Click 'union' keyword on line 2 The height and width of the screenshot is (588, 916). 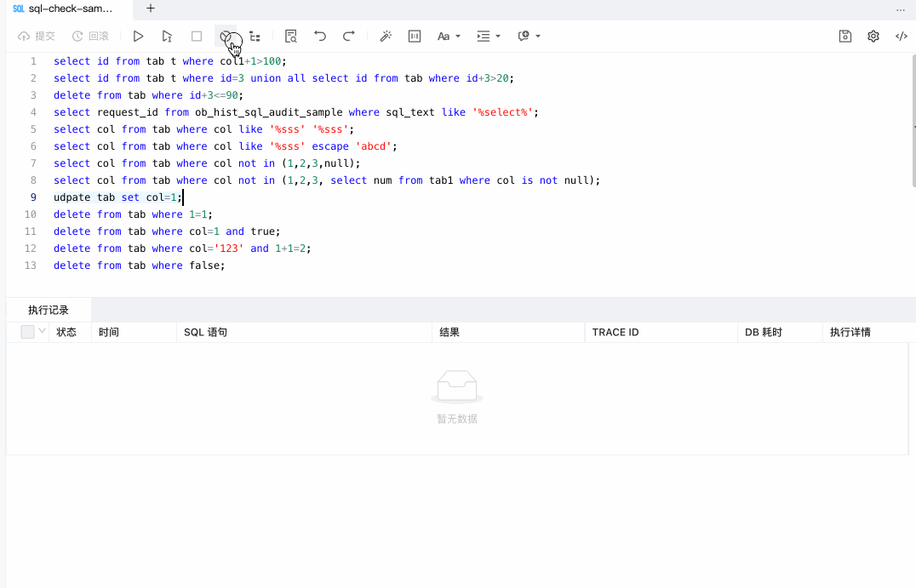coord(266,78)
